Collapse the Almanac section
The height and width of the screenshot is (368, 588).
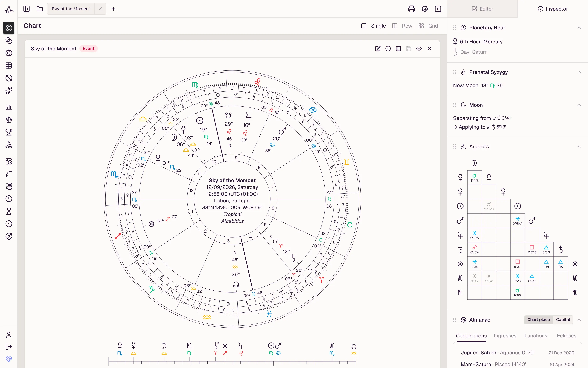(579, 320)
